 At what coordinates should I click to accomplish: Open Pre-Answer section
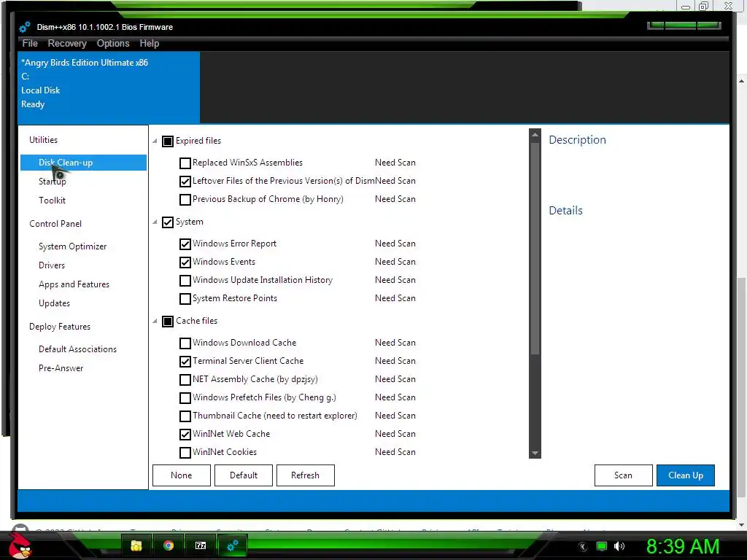(x=61, y=368)
